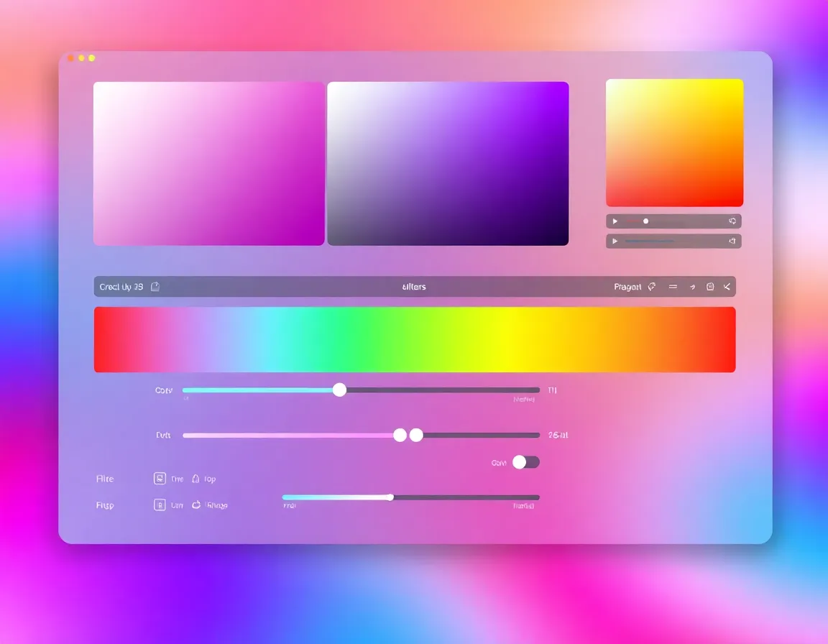Click the purple gradient preview panel
This screenshot has width=828, height=644.
point(447,163)
